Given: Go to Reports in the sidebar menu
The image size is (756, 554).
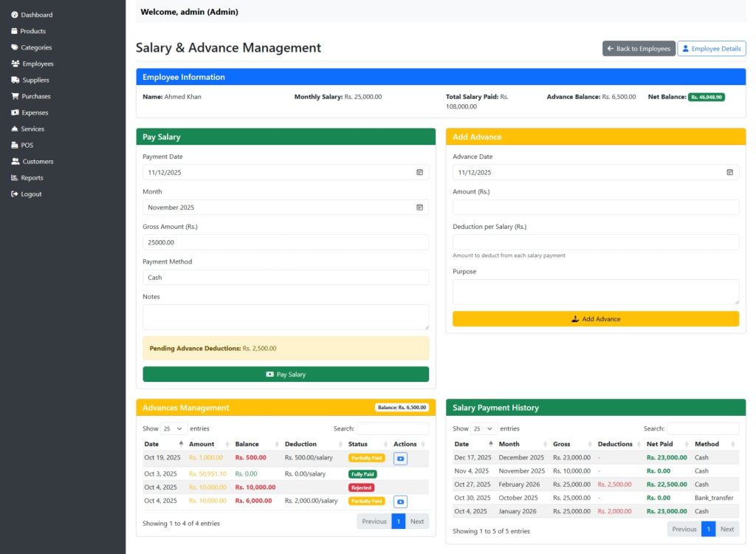Looking at the screenshot, I should click(x=32, y=178).
